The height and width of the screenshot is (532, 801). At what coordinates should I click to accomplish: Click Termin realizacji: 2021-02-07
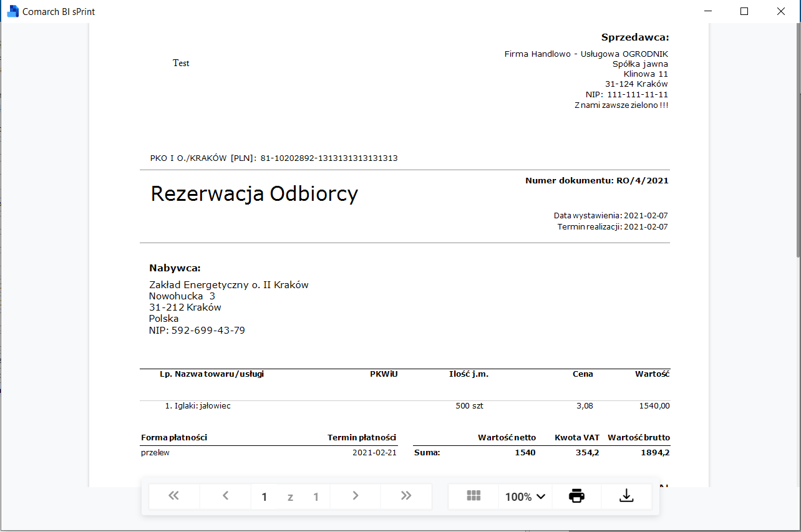(x=613, y=227)
